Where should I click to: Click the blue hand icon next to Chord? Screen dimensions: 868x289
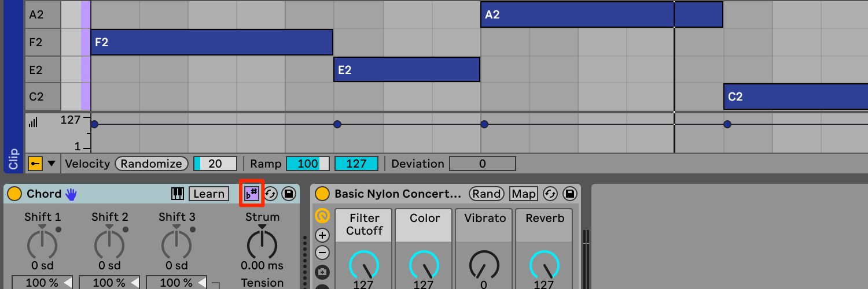(71, 194)
